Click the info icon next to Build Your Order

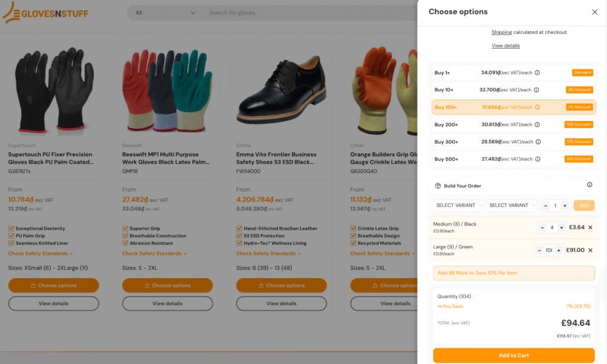click(589, 185)
